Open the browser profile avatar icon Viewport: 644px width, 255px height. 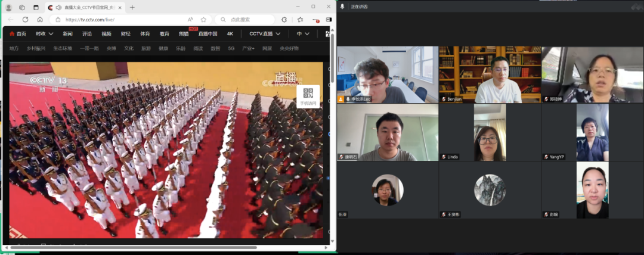click(x=8, y=8)
